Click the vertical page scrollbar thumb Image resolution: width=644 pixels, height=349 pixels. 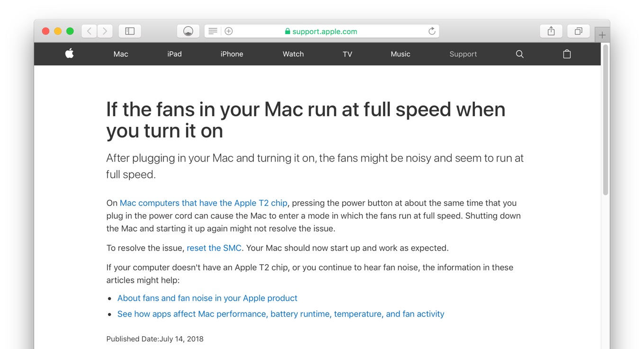coord(605,120)
